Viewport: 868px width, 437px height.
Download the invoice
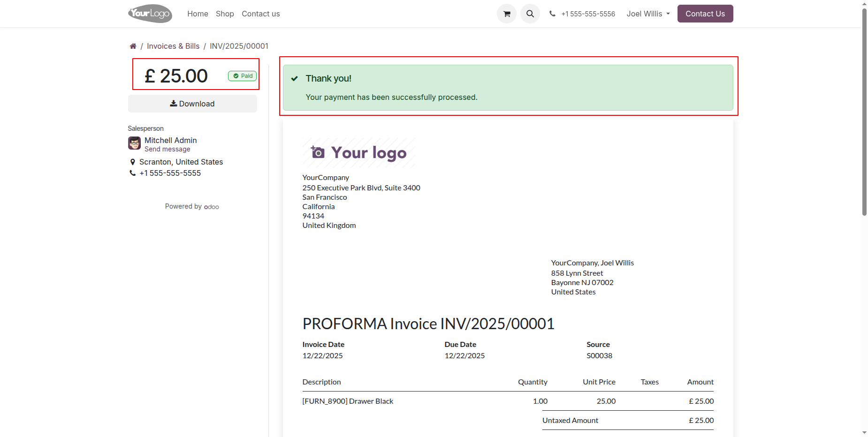point(192,104)
